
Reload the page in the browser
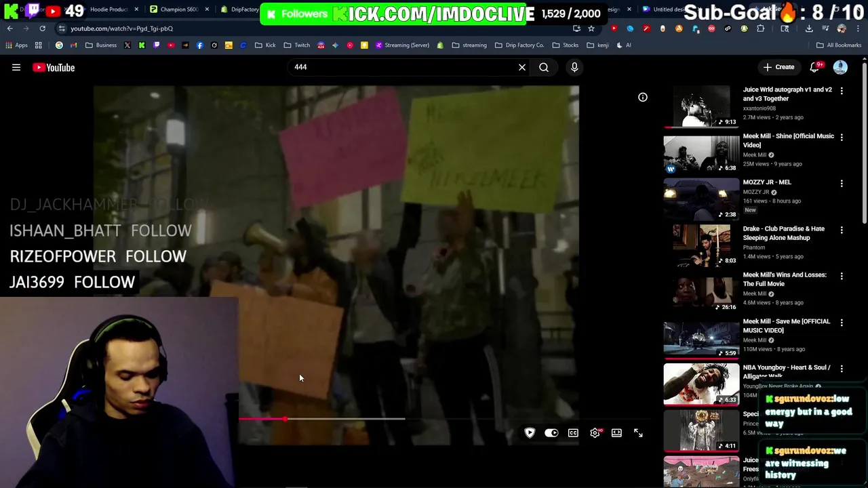42,28
